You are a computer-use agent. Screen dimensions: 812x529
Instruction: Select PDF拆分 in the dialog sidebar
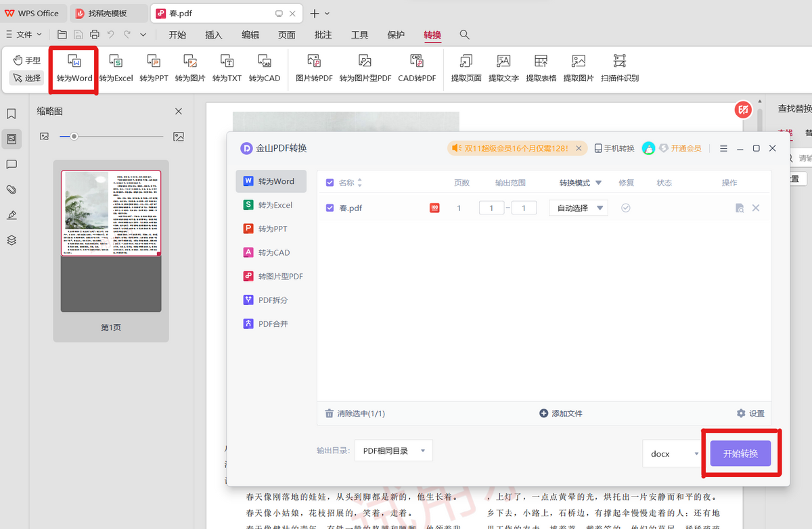click(271, 300)
